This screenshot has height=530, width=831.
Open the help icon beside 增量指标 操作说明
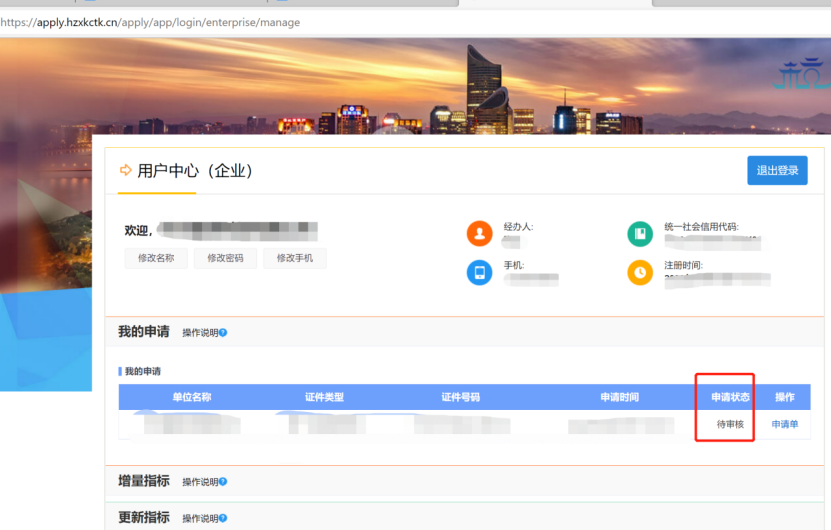click(223, 482)
